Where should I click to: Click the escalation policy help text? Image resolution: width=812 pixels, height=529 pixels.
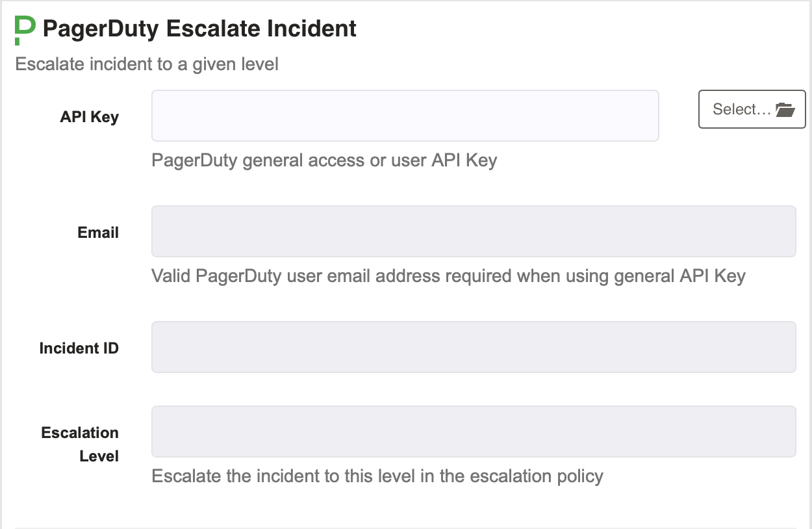[377, 476]
